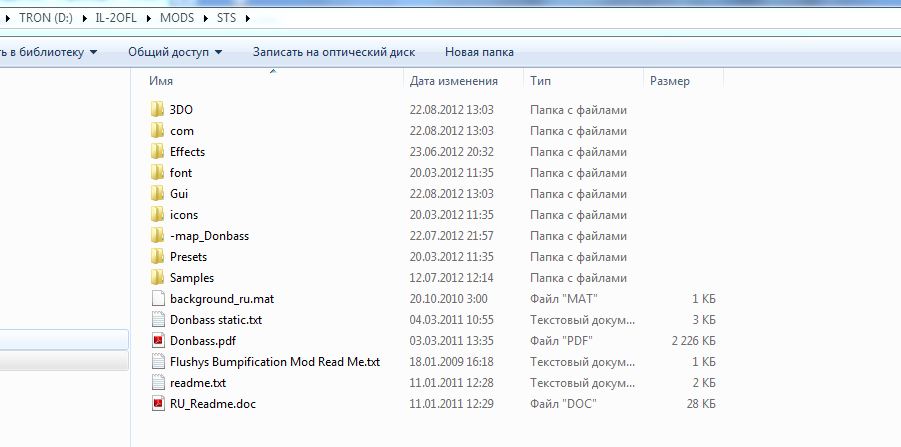
Task: Open the 3DO folder icon
Action: 158,109
